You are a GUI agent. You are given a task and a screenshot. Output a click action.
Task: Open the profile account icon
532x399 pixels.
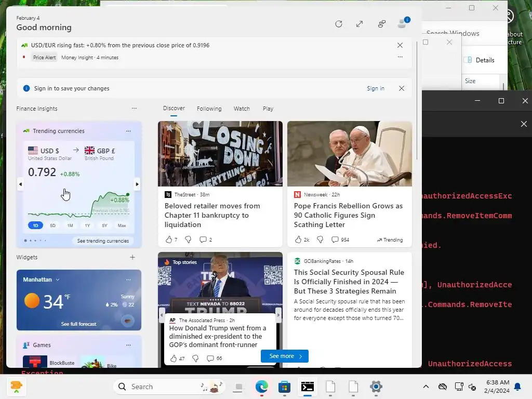click(x=404, y=23)
